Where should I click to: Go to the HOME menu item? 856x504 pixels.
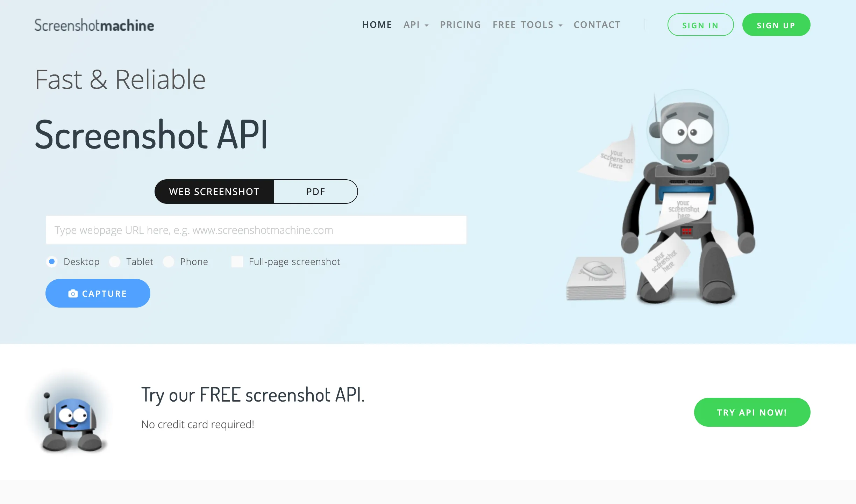coord(377,24)
